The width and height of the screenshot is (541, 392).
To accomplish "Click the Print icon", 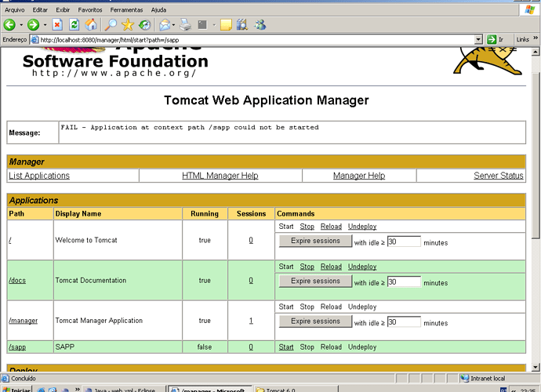I will point(186,24).
